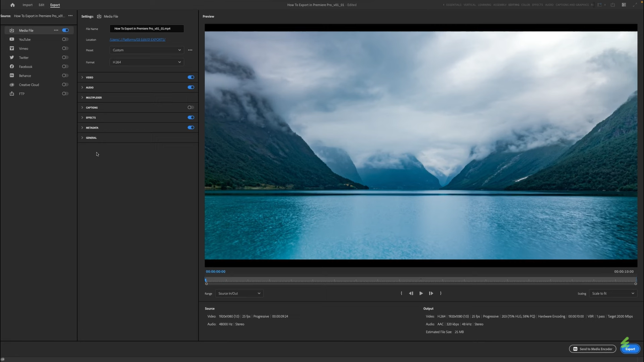Image resolution: width=644 pixels, height=362 pixels.
Task: Toggle the EFFECTS switch
Action: click(191, 117)
